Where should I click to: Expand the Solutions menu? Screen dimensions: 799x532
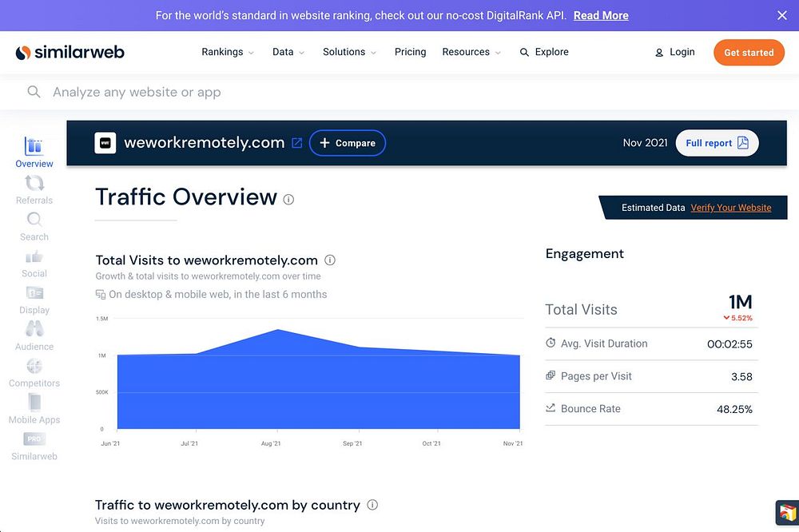coord(349,52)
